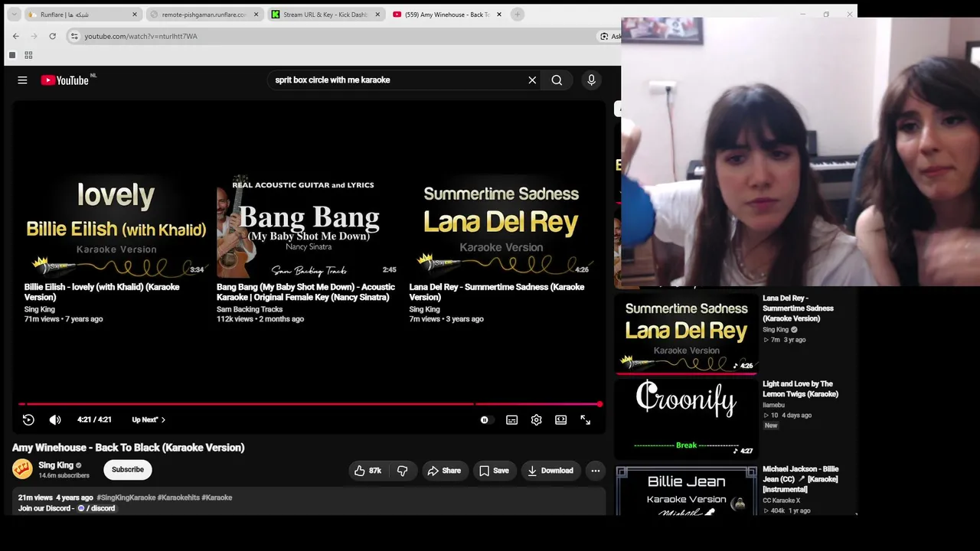Open video player settings gear

[536, 420]
